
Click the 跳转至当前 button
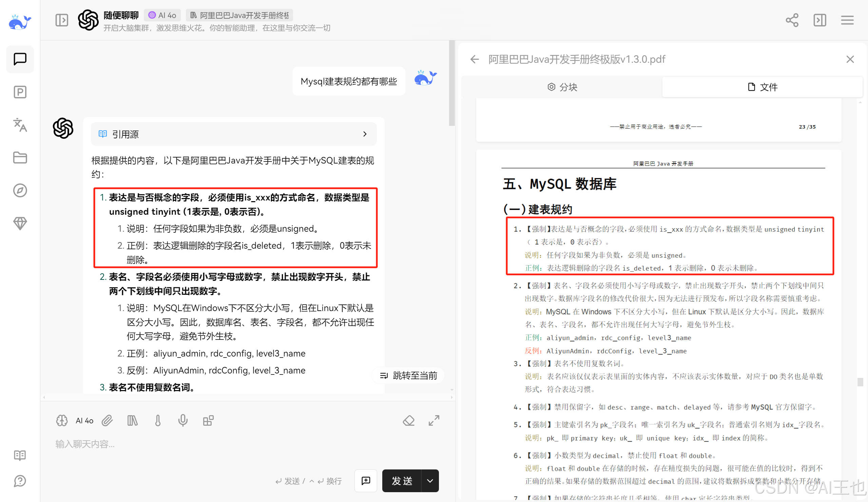(408, 375)
